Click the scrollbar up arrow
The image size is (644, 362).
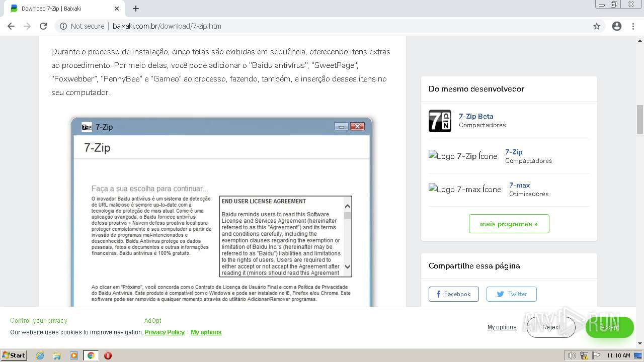pyautogui.click(x=640, y=40)
